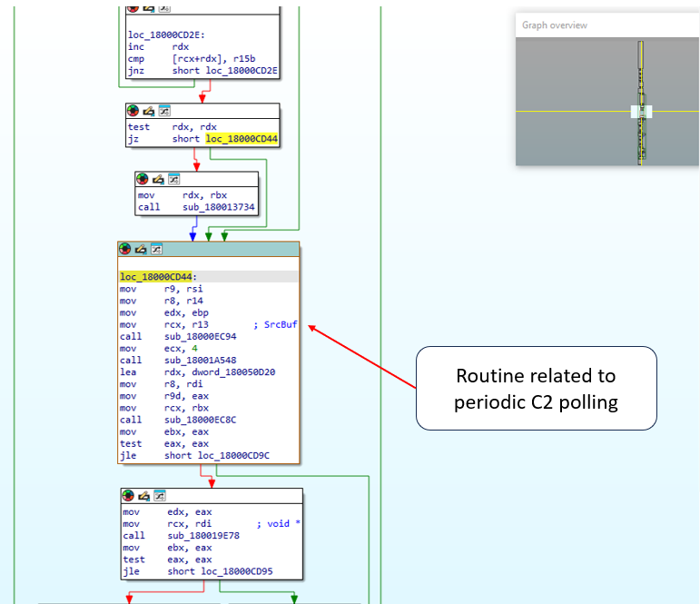
Task: Click the group-nodes icon on the loc_18000CD44 node header
Action: tap(157, 248)
